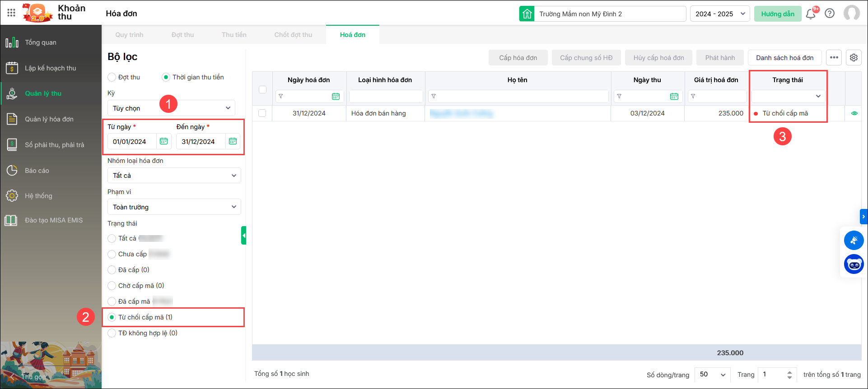Click the Hướng dẫn button
868x389 pixels.
coord(777,14)
